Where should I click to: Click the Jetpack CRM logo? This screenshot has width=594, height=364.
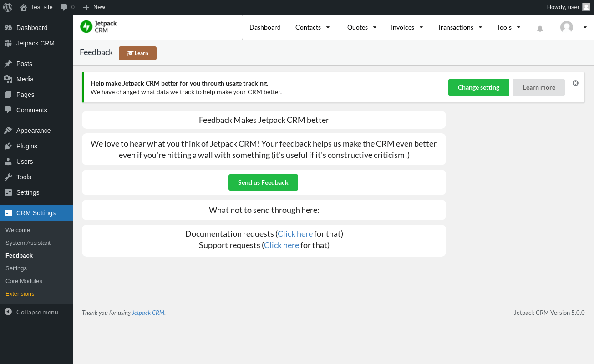coord(98,27)
